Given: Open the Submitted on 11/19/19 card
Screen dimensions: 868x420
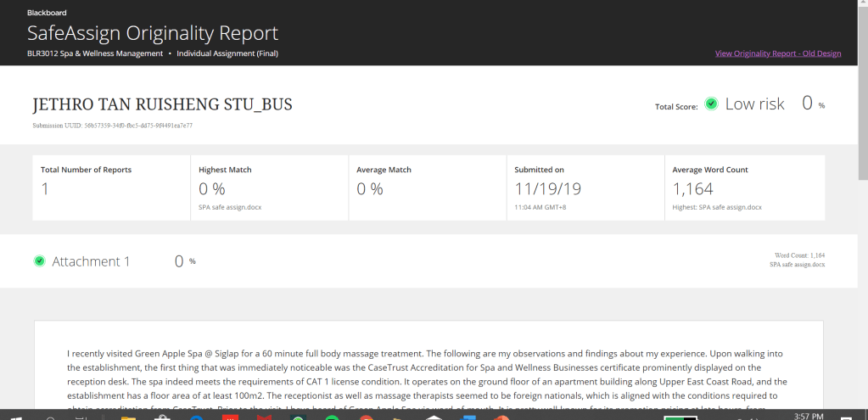Looking at the screenshot, I should coord(585,188).
